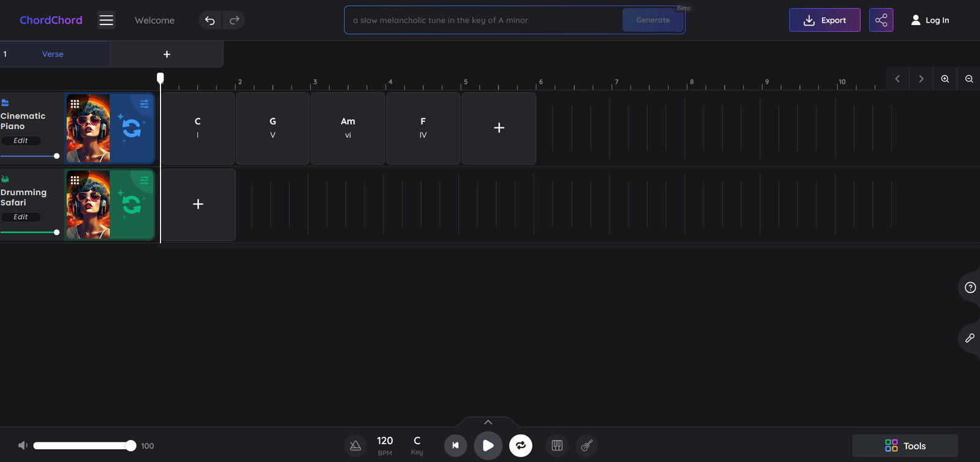The width and height of the screenshot is (980, 462).
Task: Add a new section tab
Action: click(x=167, y=54)
